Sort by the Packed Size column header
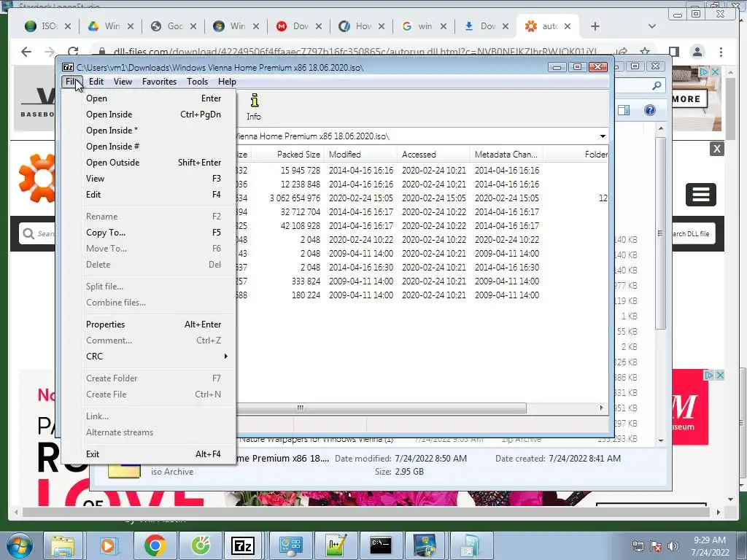 [287, 155]
